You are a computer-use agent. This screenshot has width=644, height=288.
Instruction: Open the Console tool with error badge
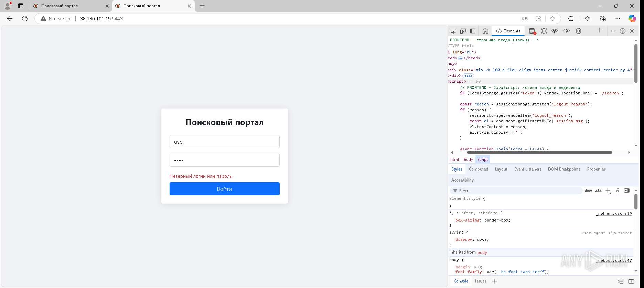point(533,31)
